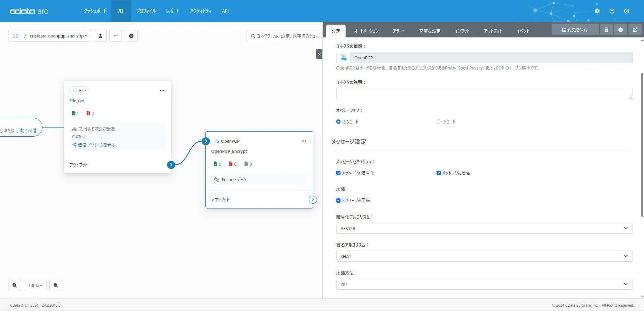This screenshot has height=311, width=644.
Task: Open the help icon in the top bar
Action: 612,11
